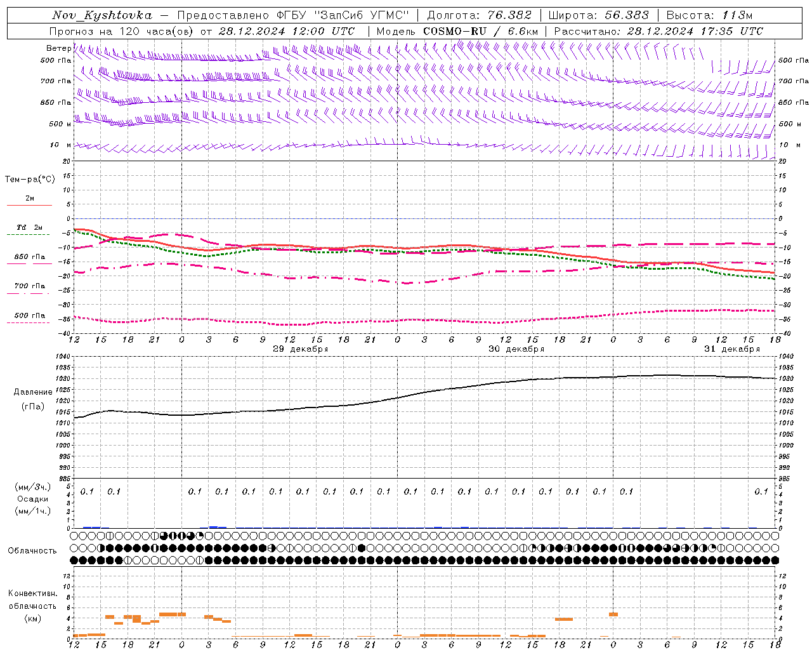
Task: Select the Высота: 113м text
Action: click(x=709, y=15)
